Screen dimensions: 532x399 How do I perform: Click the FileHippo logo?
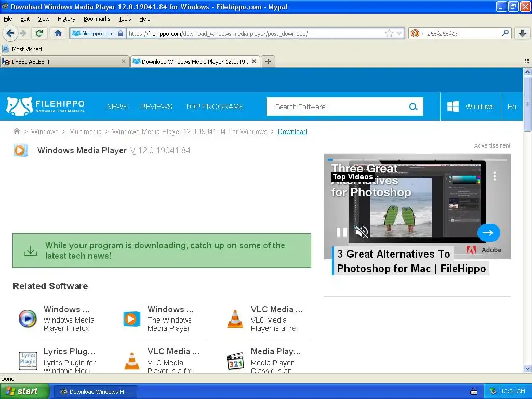pyautogui.click(x=45, y=106)
